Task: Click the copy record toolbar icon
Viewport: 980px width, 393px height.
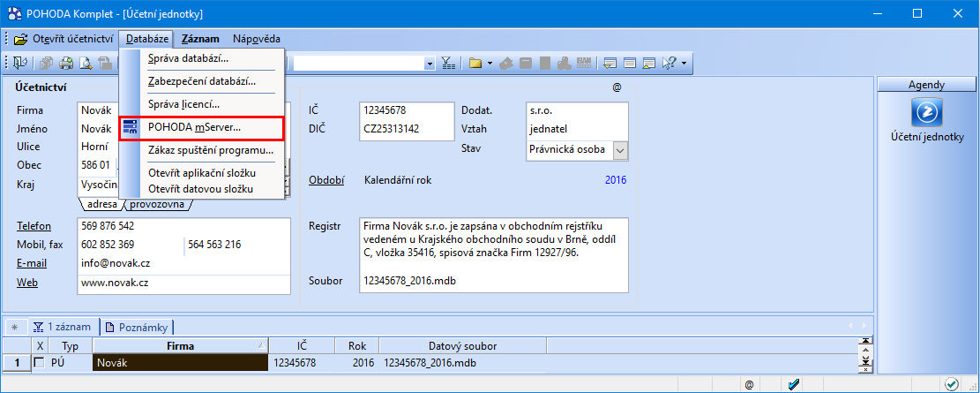Action: (47, 63)
